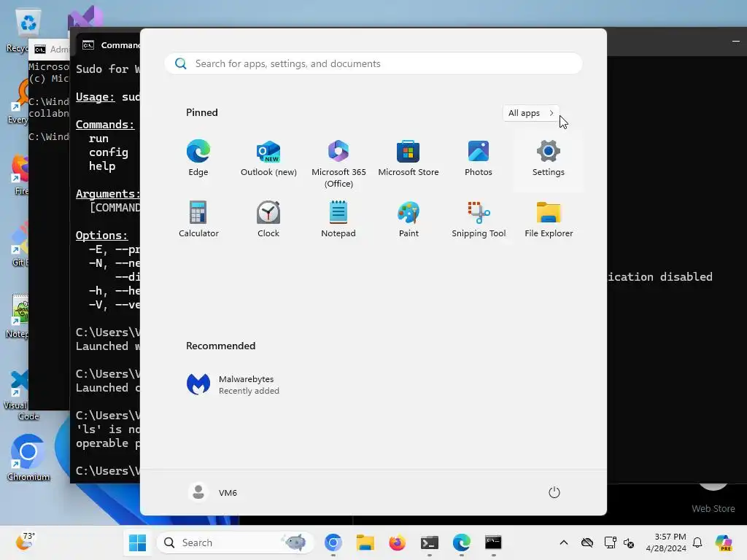Open weather widget showing 73°
This screenshot has height=560, width=747.
[x=25, y=542]
